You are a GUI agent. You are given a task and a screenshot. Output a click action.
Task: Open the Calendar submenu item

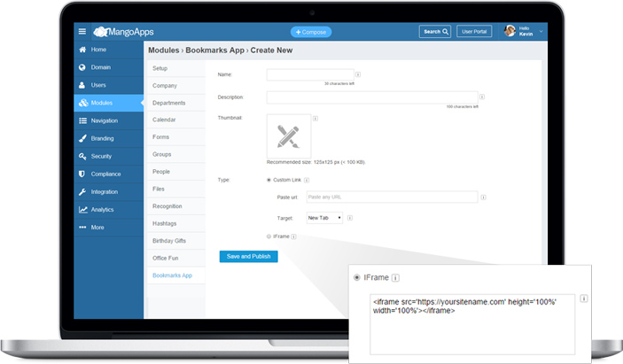[175, 120]
